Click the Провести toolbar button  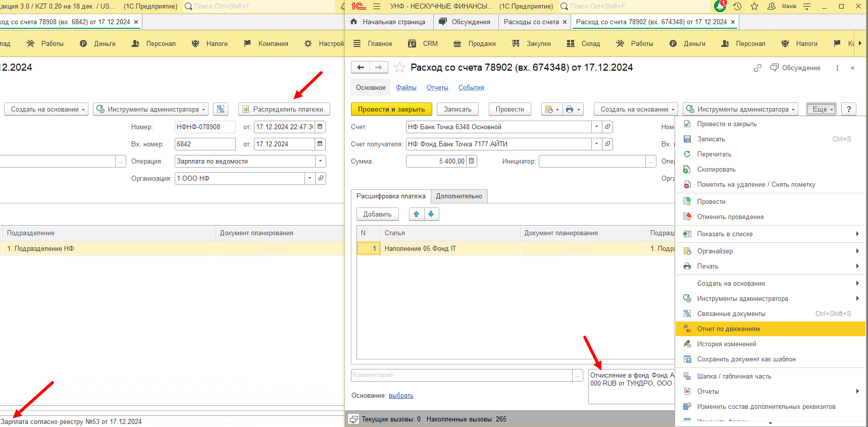(x=509, y=109)
